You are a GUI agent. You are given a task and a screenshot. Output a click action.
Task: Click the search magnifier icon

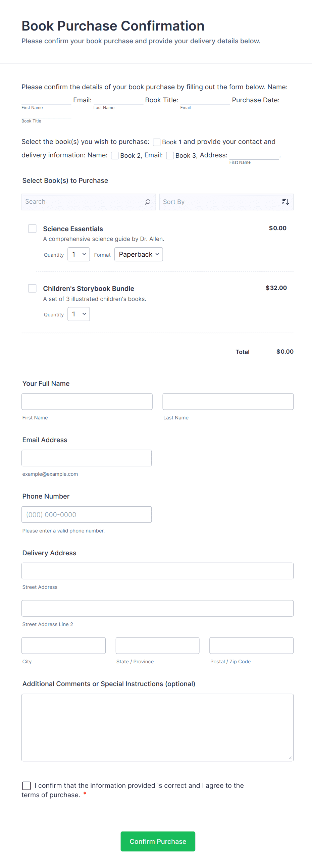[148, 202]
